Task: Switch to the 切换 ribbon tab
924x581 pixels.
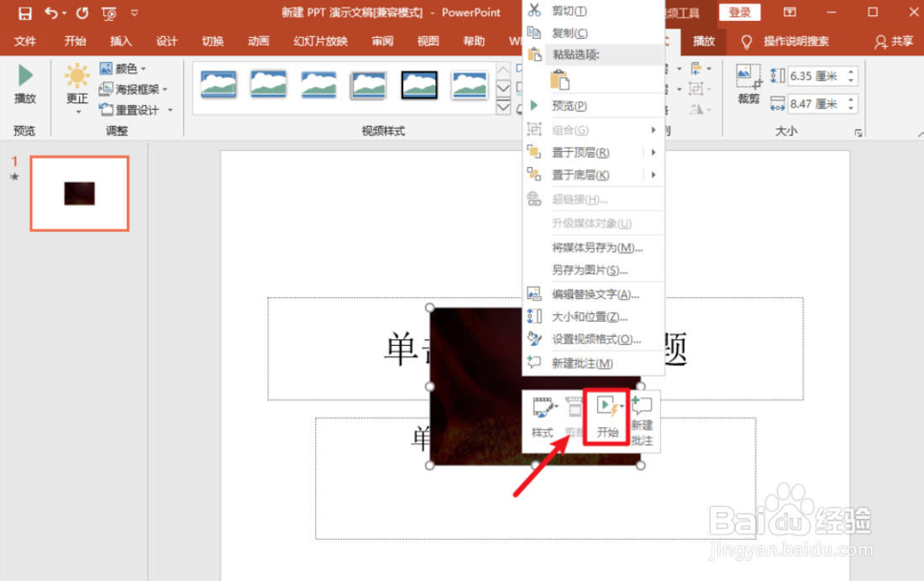Action: [x=213, y=41]
